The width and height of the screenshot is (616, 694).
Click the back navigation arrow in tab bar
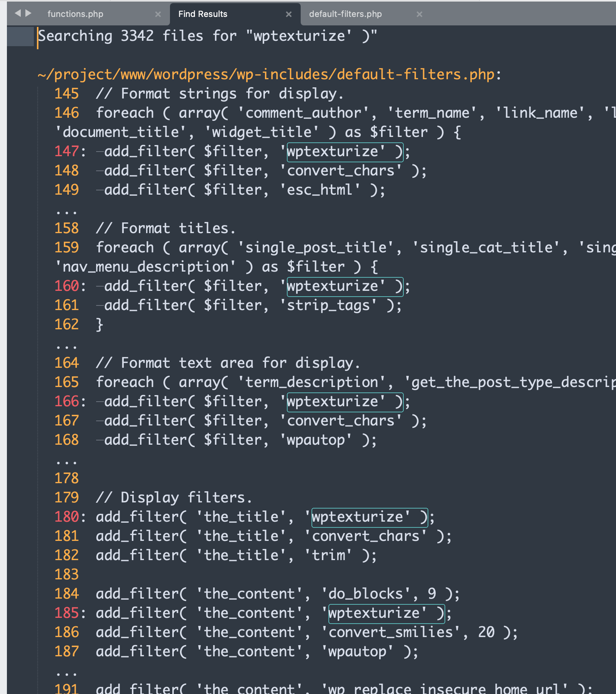[18, 13]
